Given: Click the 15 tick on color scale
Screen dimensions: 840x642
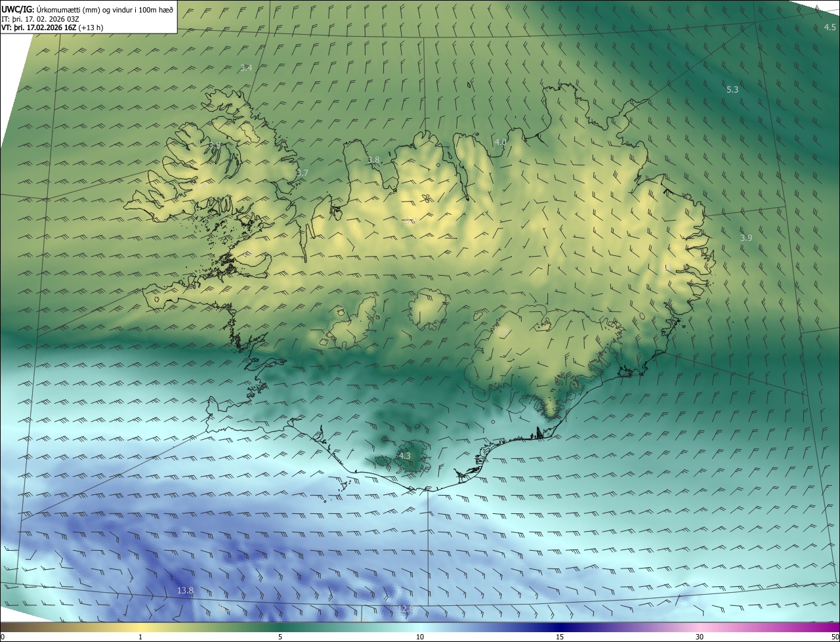Looking at the screenshot, I should [560, 637].
